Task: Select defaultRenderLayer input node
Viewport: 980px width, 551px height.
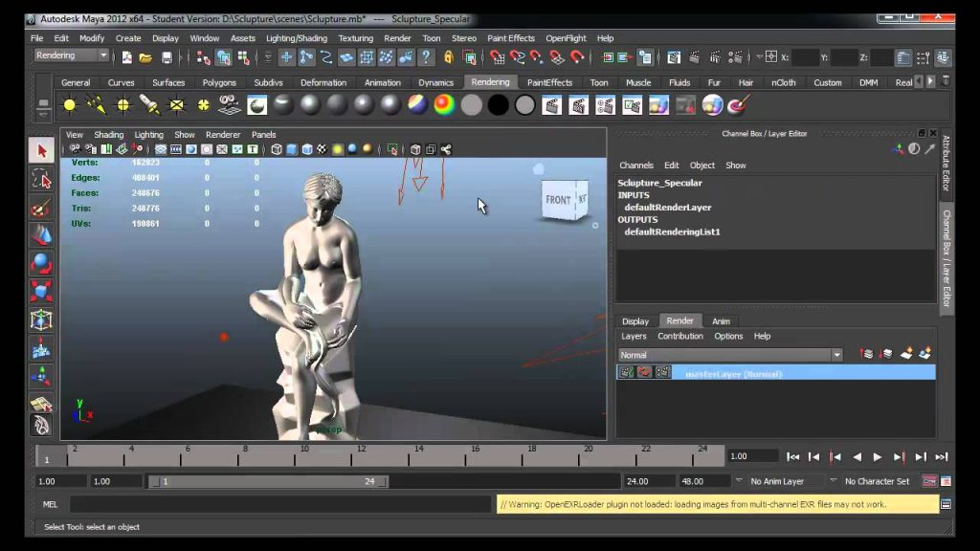Action: tap(667, 208)
